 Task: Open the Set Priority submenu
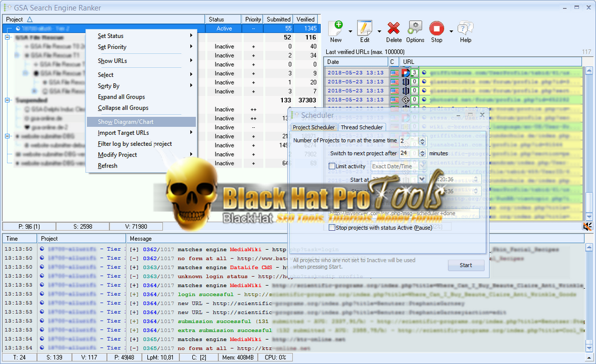click(x=141, y=47)
